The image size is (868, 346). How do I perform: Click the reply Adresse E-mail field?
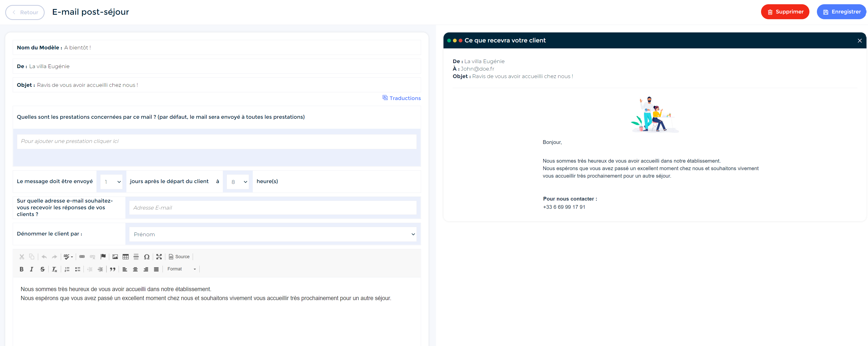tap(273, 208)
